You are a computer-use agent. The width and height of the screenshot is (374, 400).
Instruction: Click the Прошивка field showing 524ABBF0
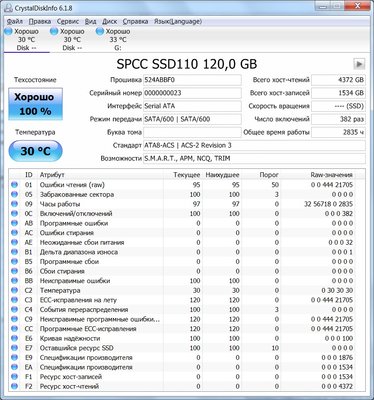[x=192, y=80]
